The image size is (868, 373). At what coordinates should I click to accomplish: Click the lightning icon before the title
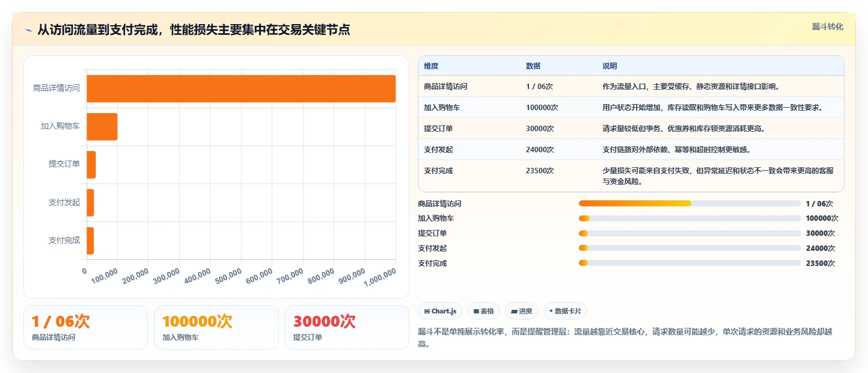[29, 29]
